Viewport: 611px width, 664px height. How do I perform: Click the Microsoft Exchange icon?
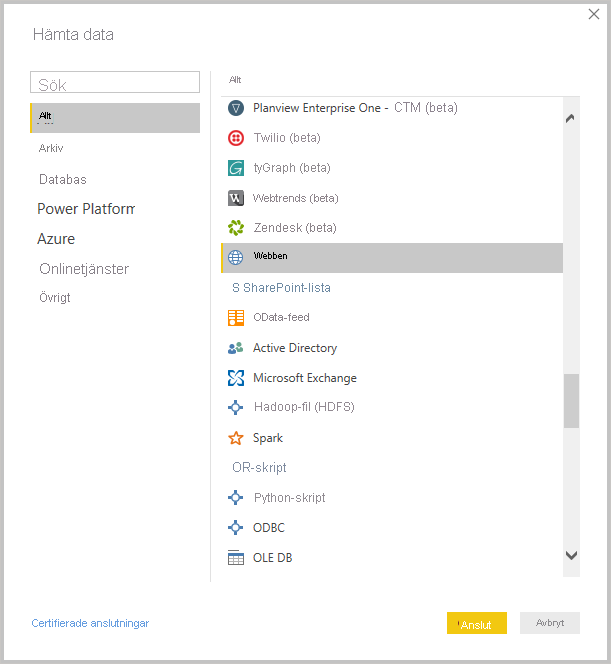tap(236, 378)
